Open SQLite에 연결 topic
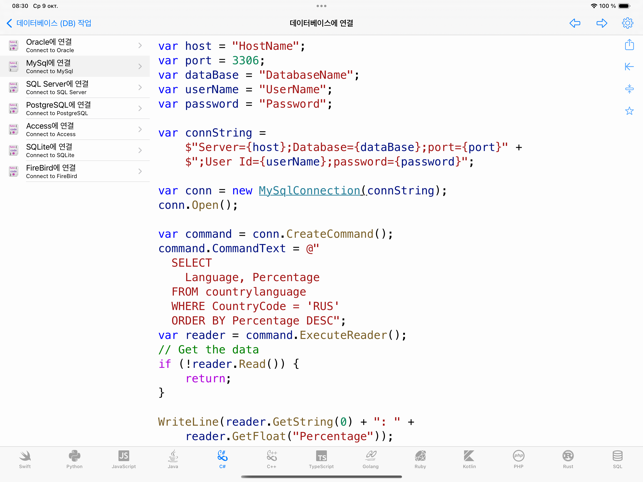The image size is (643, 482). (75, 150)
